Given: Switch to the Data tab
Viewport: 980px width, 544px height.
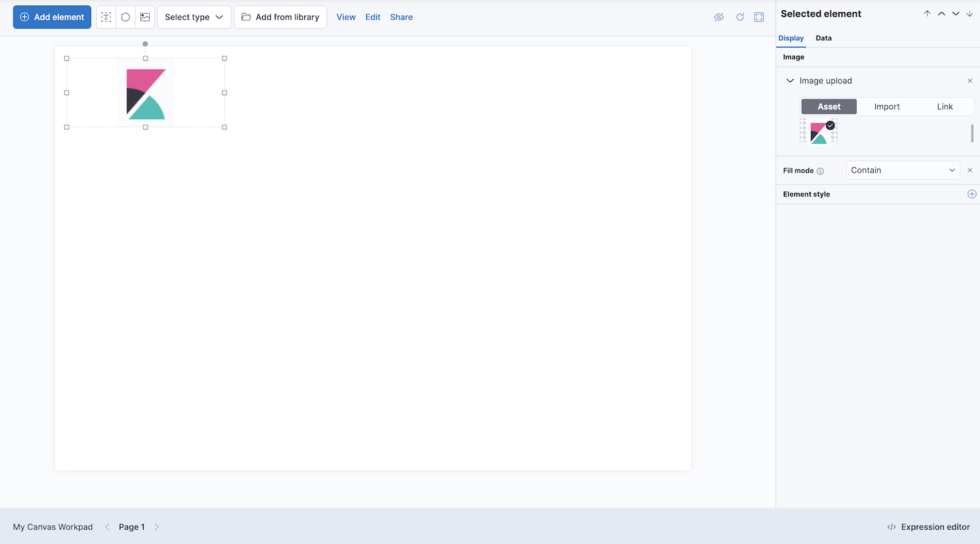Looking at the screenshot, I should 823,38.
